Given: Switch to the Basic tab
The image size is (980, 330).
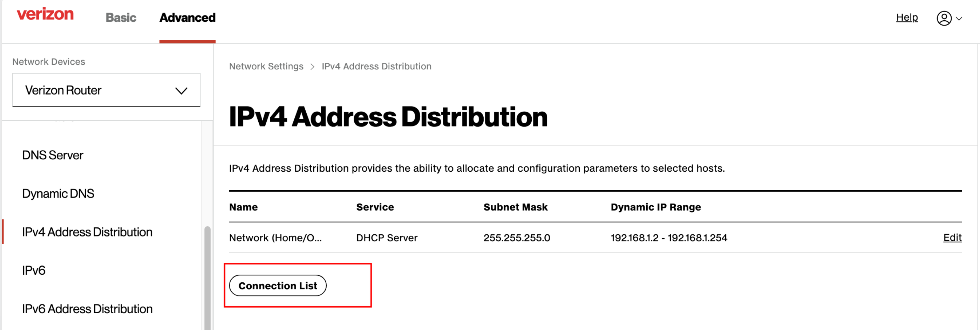Looking at the screenshot, I should pos(121,18).
